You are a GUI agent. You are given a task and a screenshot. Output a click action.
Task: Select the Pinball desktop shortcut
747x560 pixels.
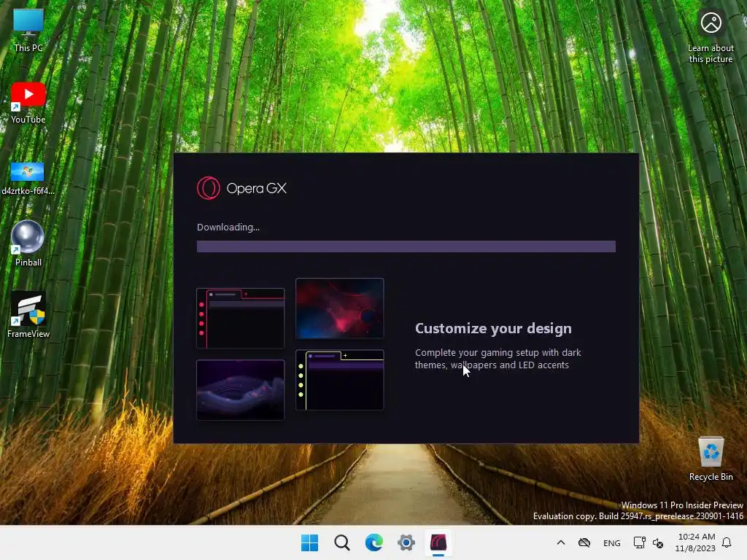coord(28,243)
